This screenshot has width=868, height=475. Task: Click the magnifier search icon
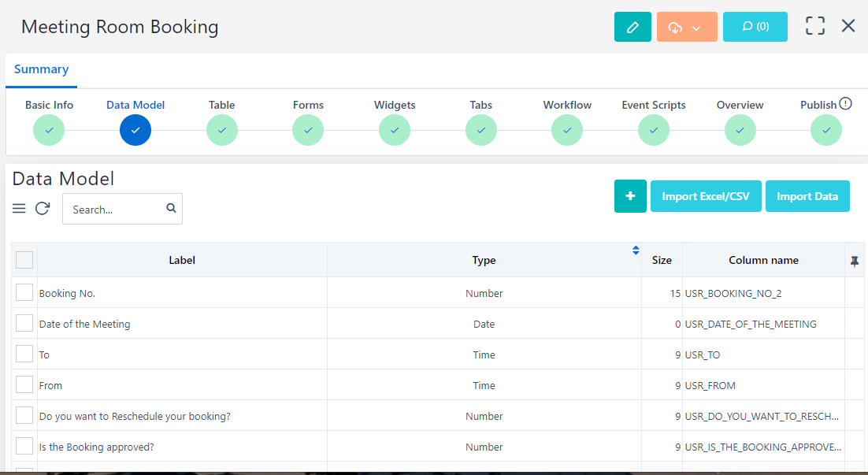(171, 209)
